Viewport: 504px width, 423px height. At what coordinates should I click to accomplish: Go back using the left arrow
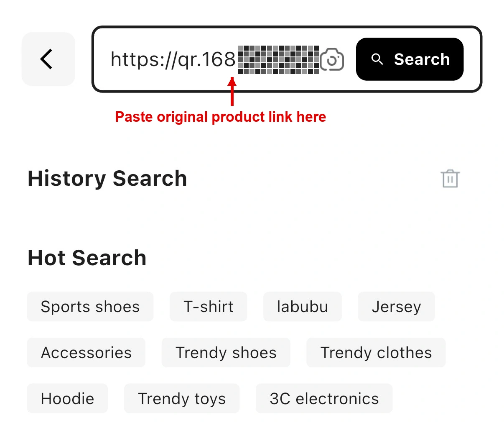point(48,59)
